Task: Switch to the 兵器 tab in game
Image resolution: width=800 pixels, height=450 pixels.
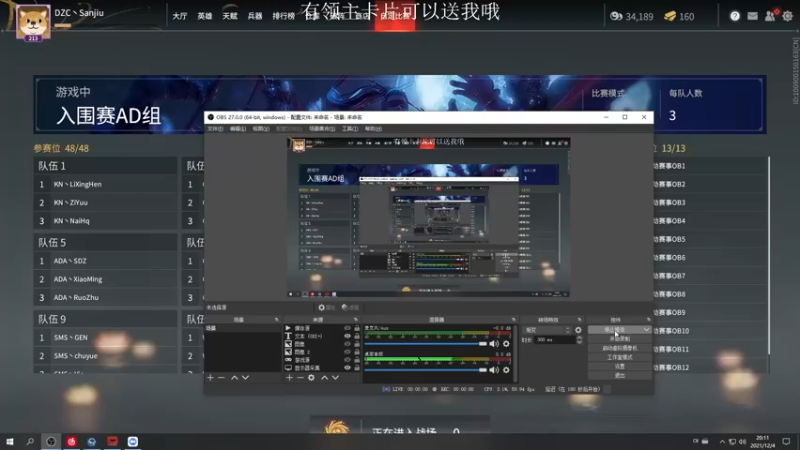Action: tap(255, 16)
